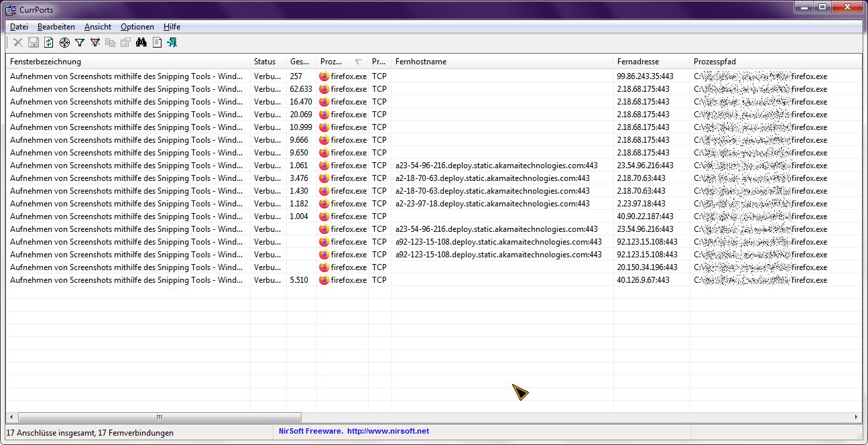Screen dimensions: 868x445
Task: Click the CurrPorts title bar app icon
Action: pos(11,9)
